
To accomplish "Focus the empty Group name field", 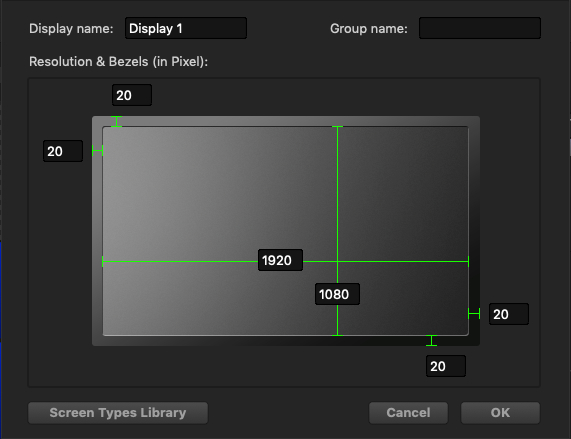I will [480, 28].
